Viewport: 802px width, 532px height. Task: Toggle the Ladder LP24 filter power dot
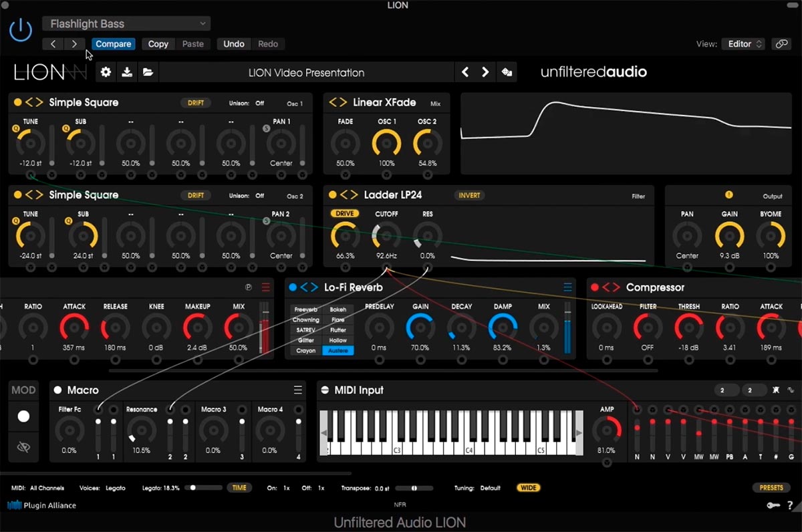pyautogui.click(x=332, y=195)
